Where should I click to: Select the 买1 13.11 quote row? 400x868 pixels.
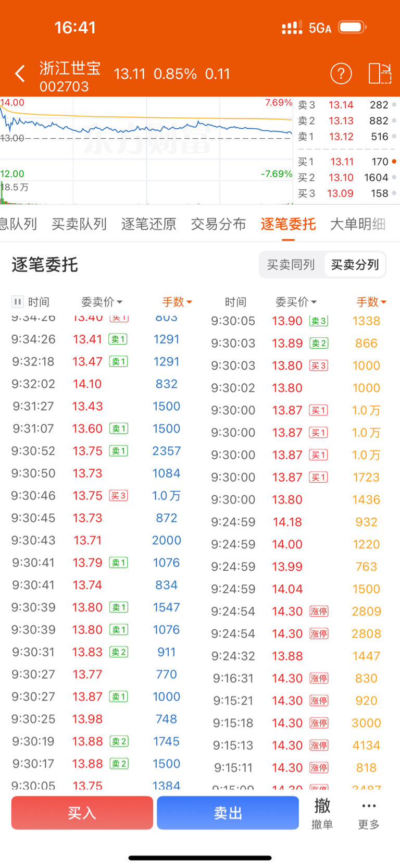[x=347, y=162]
